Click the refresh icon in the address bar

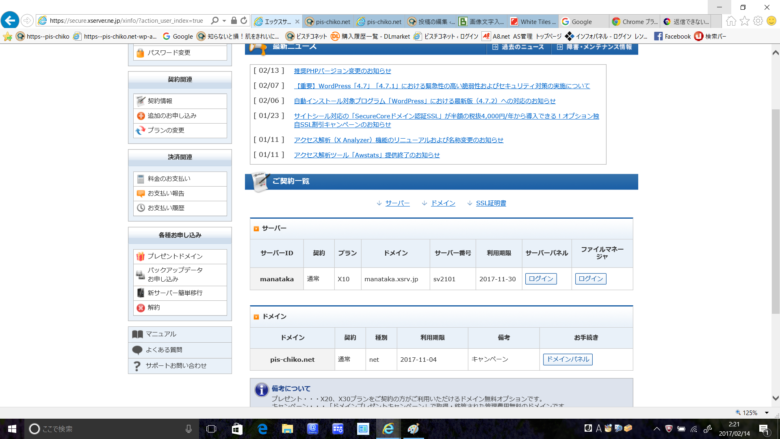click(x=244, y=21)
